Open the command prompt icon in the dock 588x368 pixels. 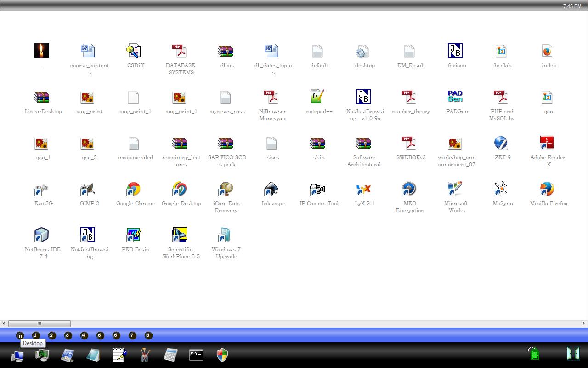[196, 354]
